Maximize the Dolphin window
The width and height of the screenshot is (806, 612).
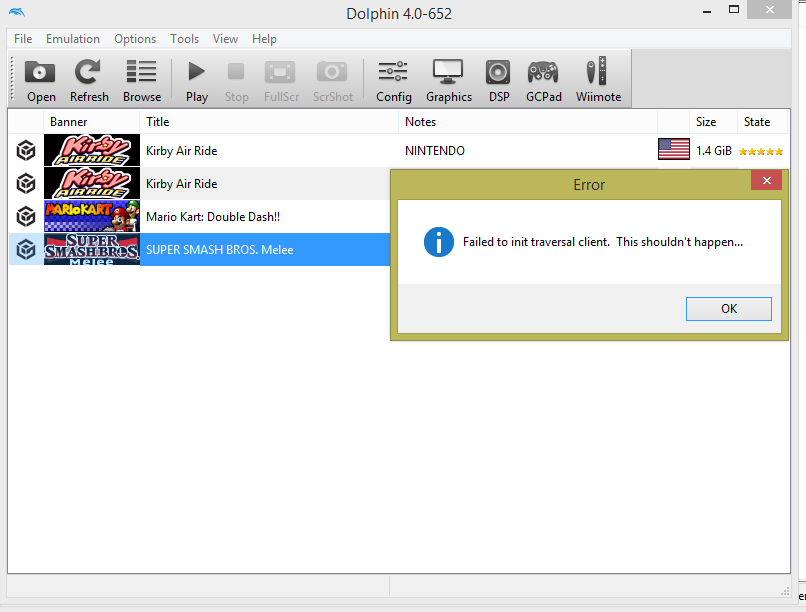(x=734, y=9)
